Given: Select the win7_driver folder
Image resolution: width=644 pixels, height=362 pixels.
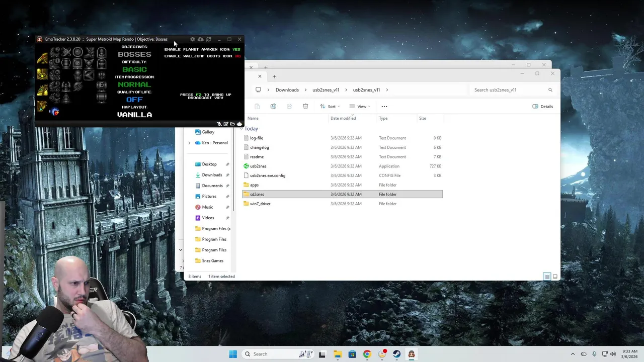Looking at the screenshot, I should click(x=342, y=204).
